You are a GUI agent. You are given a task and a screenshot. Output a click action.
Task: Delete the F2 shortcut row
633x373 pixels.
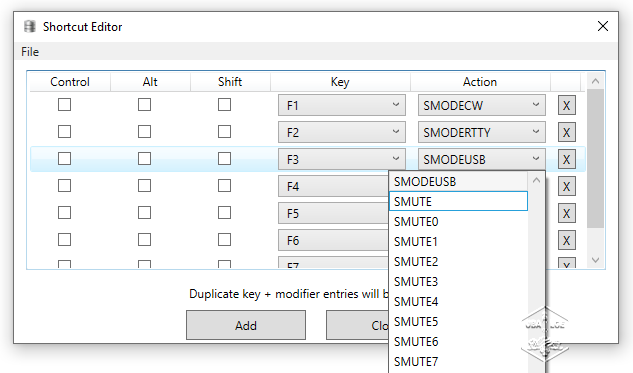(x=567, y=132)
